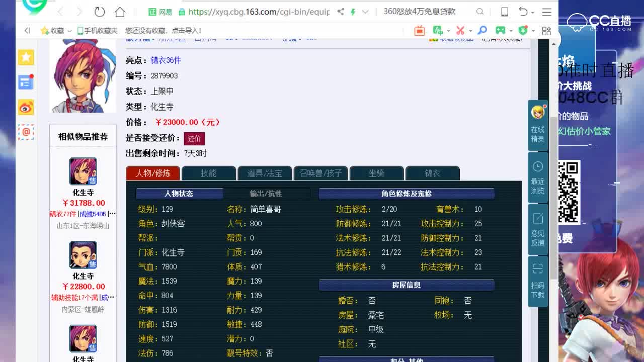The image size is (644, 362).
Task: Click the character portrait image
Action: coord(83,75)
